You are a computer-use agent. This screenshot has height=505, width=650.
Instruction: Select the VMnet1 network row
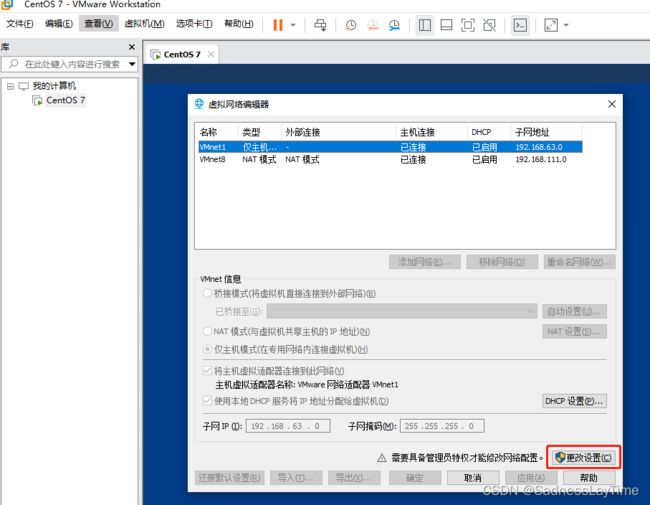(390, 147)
